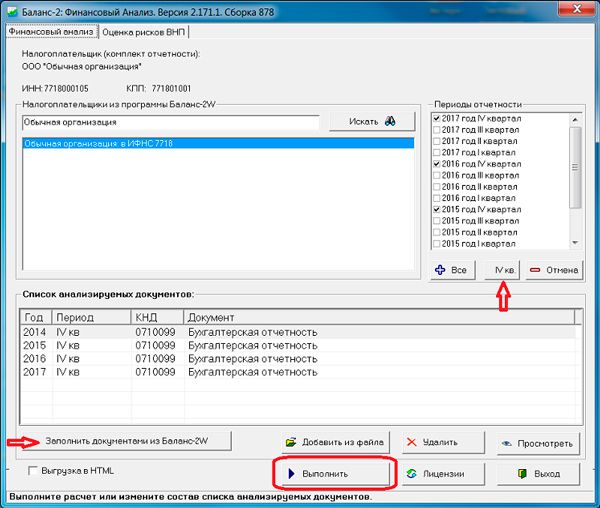Click the taxpayer search input field

tap(171, 122)
